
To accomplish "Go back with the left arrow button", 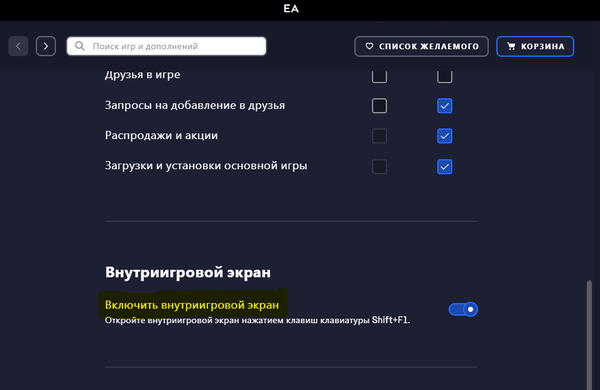I will (18, 46).
